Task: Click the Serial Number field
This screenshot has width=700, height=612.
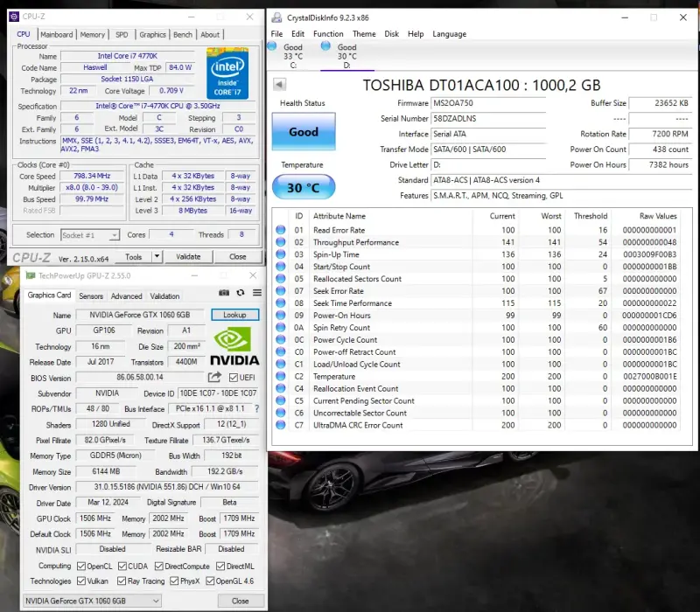Action: click(488, 119)
